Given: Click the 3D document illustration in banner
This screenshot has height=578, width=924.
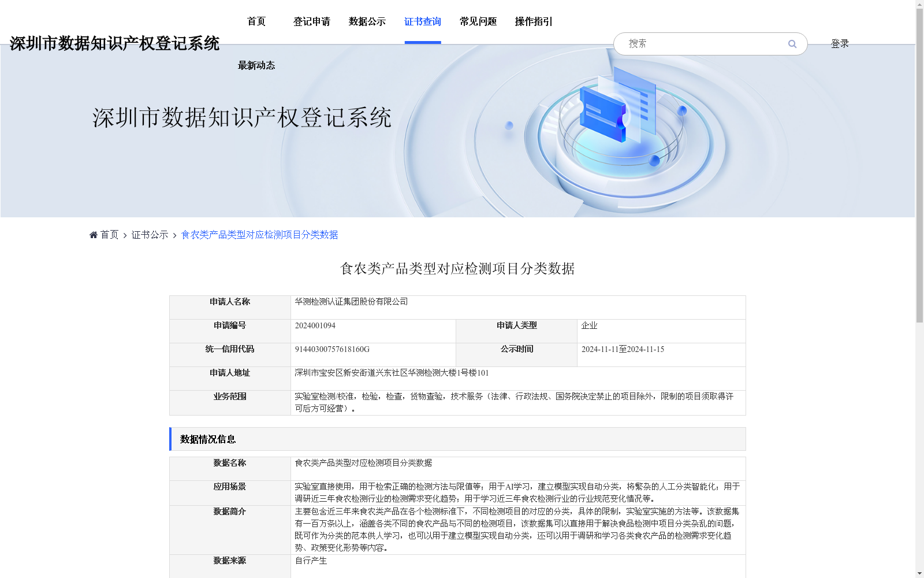Looking at the screenshot, I should point(619,104).
